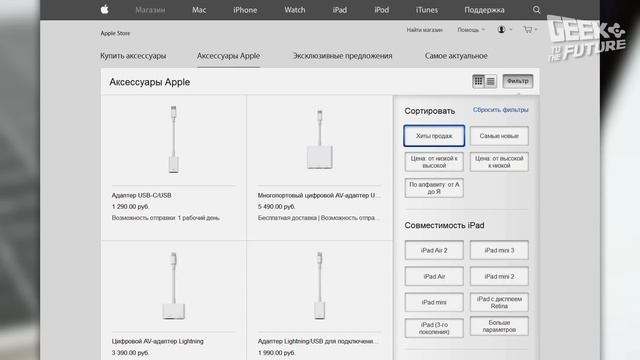640x360 pixels.
Task: Open the Mac menu item
Action: tap(199, 10)
